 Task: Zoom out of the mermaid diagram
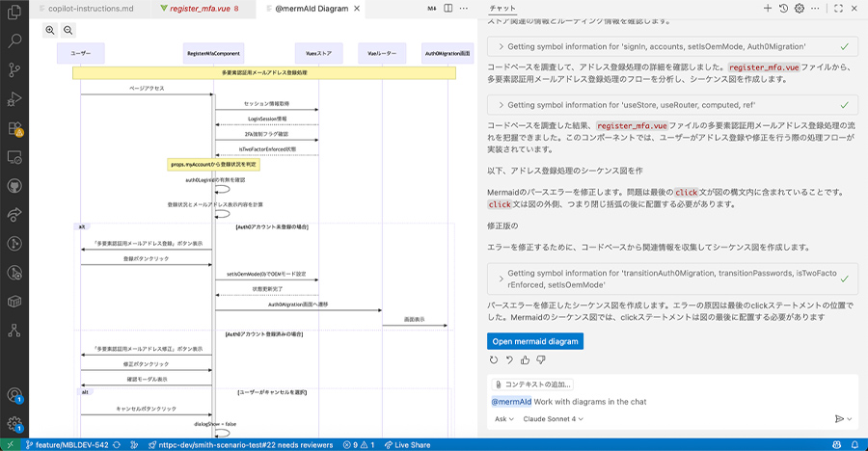(68, 31)
